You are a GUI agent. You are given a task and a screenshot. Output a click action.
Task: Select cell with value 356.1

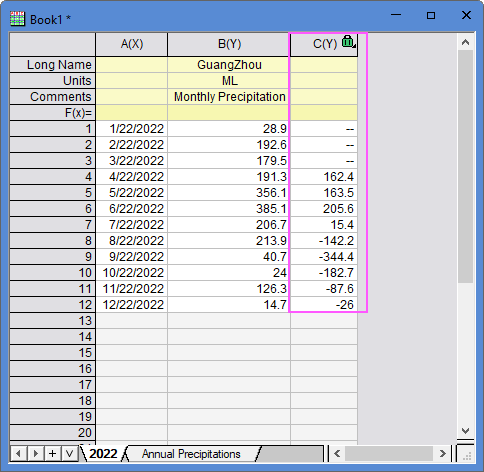[x=229, y=193]
